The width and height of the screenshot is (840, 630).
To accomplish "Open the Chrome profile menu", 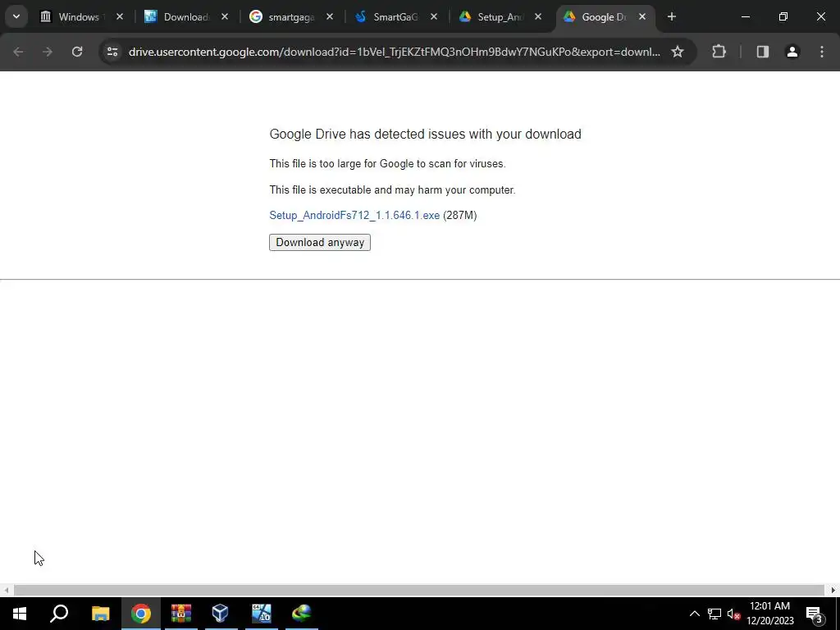I will pos(792,52).
